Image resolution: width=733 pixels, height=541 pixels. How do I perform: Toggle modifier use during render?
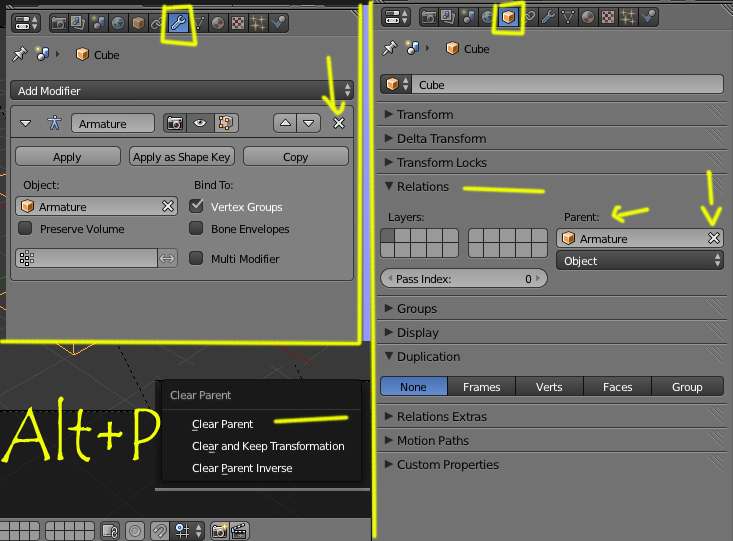coord(175,123)
